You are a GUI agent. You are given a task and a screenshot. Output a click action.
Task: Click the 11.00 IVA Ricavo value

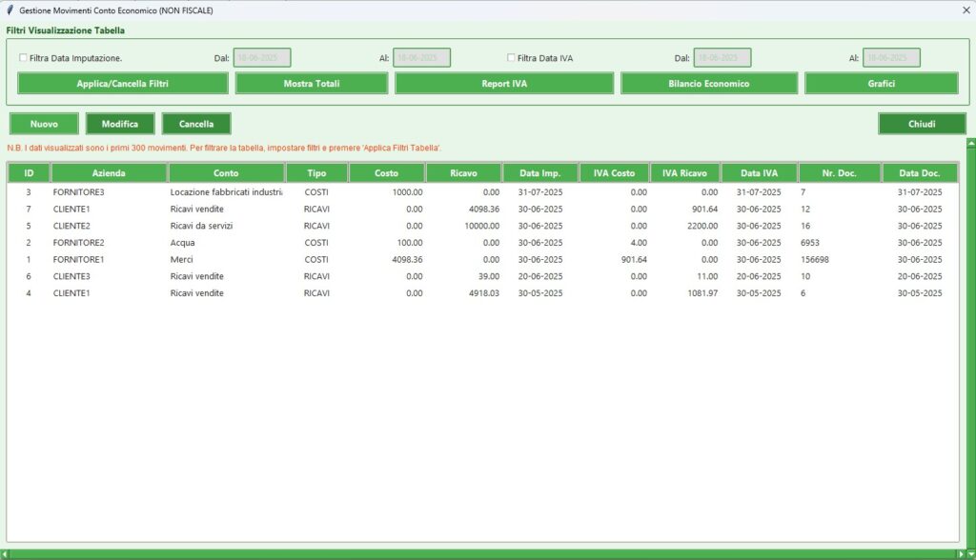[707, 276]
